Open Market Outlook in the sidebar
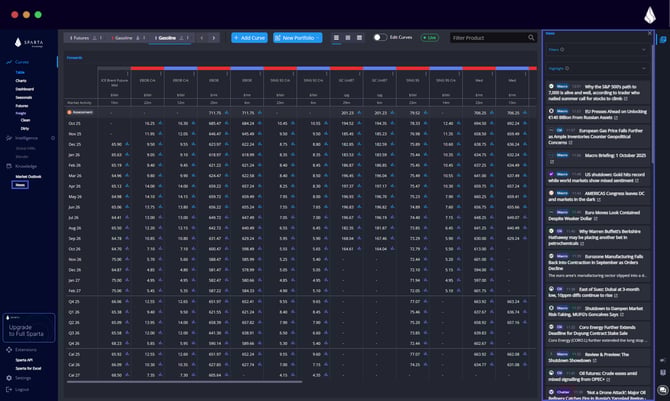Image resolution: width=670 pixels, height=401 pixels. tap(28, 176)
